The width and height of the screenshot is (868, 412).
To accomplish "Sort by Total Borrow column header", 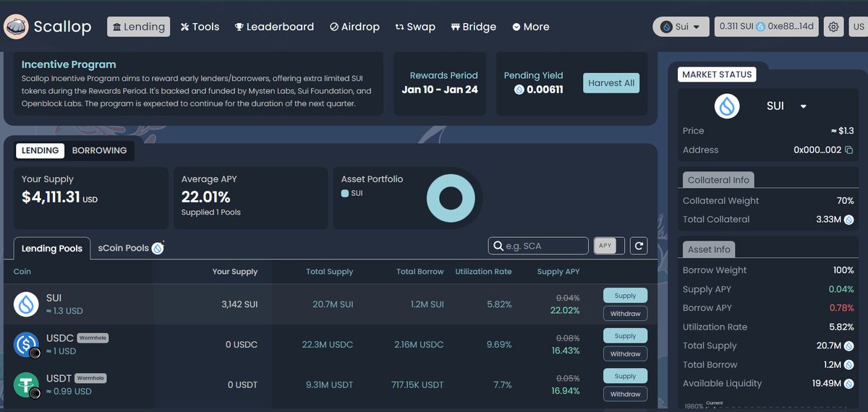I will tap(420, 272).
